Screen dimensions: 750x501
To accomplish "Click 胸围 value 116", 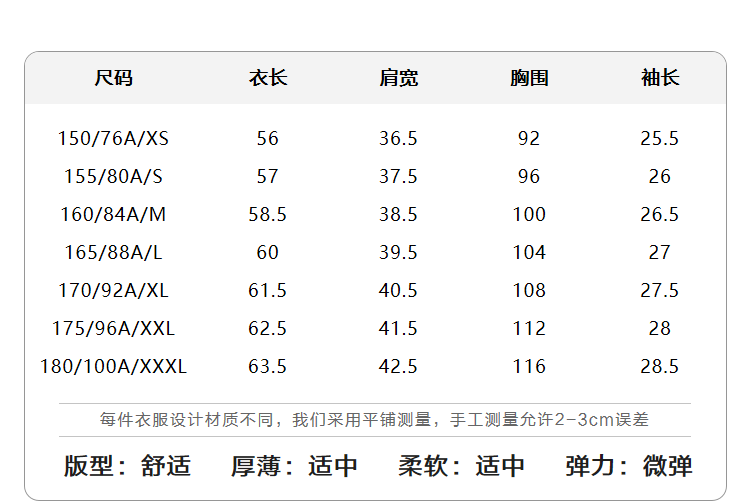I will coord(529,367).
